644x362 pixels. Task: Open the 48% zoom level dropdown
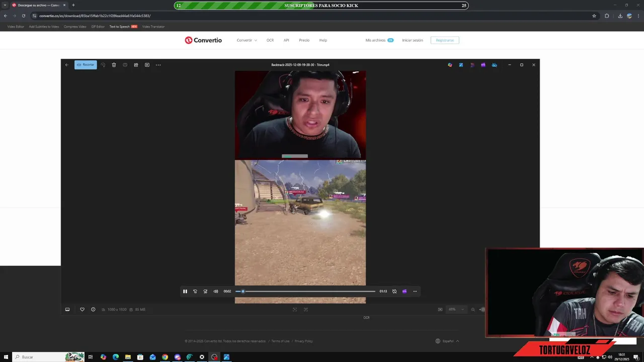pos(457,309)
